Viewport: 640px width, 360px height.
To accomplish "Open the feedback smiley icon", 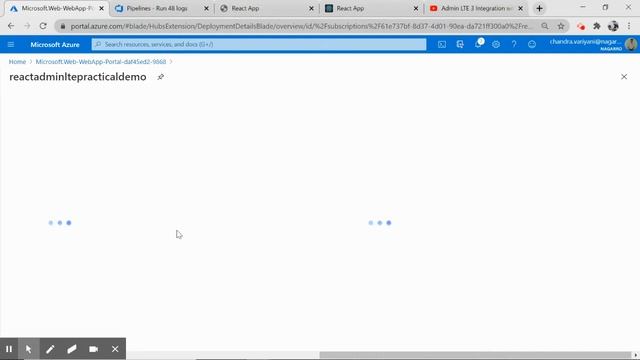I will pos(531,44).
